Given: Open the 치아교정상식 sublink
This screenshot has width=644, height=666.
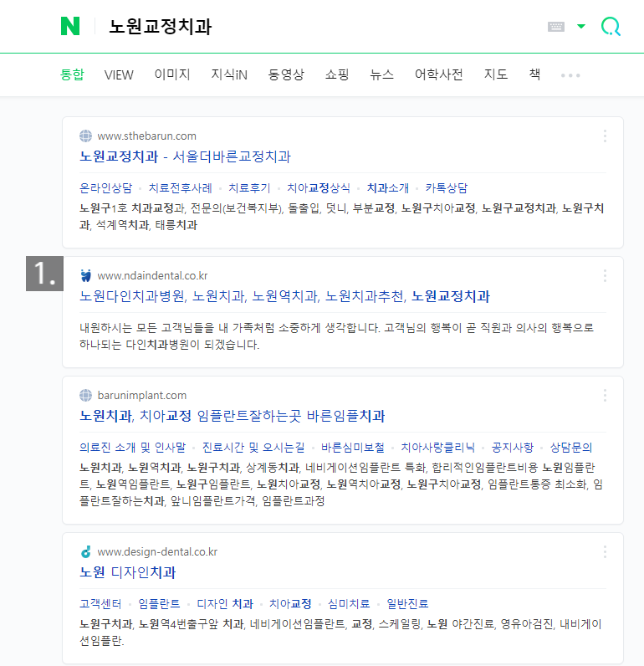Looking at the screenshot, I should 319,188.
